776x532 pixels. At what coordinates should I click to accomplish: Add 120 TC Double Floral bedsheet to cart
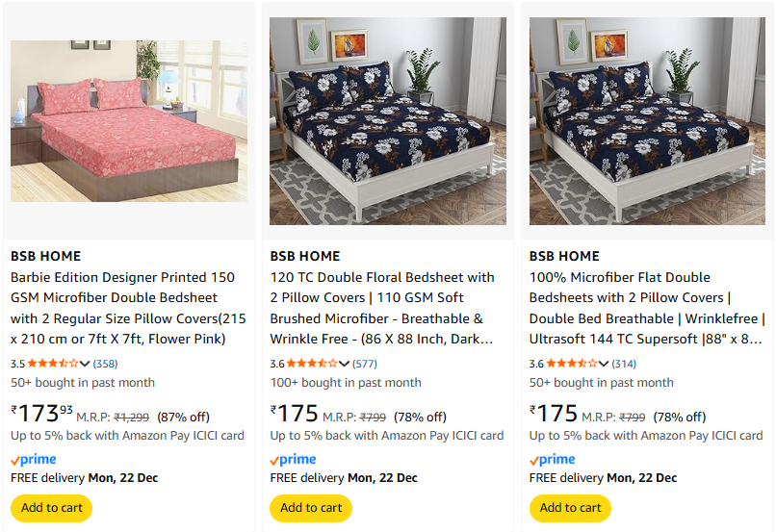(x=311, y=508)
